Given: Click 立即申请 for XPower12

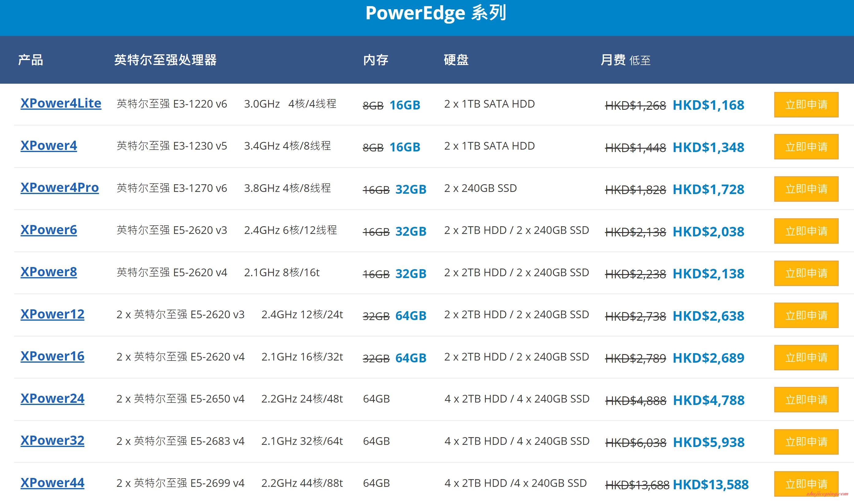Looking at the screenshot, I should coord(806,315).
